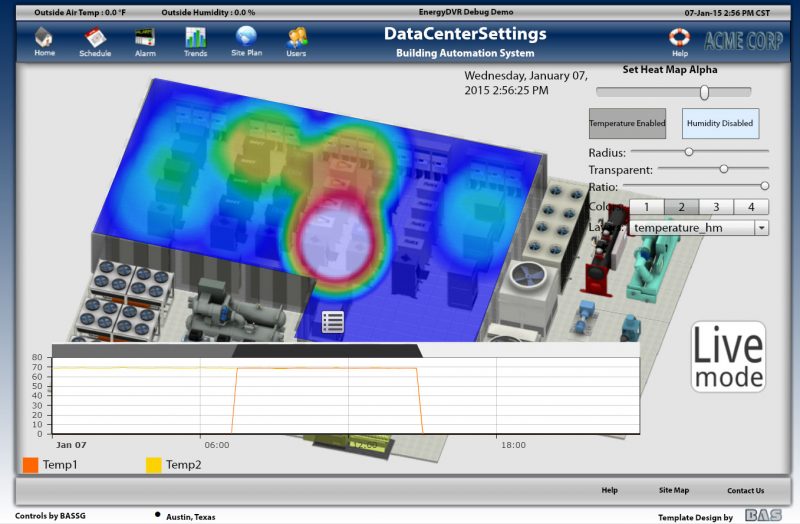Click the Help lifebuoy icon
Viewport: 800px width, 524px height.
tap(680, 40)
